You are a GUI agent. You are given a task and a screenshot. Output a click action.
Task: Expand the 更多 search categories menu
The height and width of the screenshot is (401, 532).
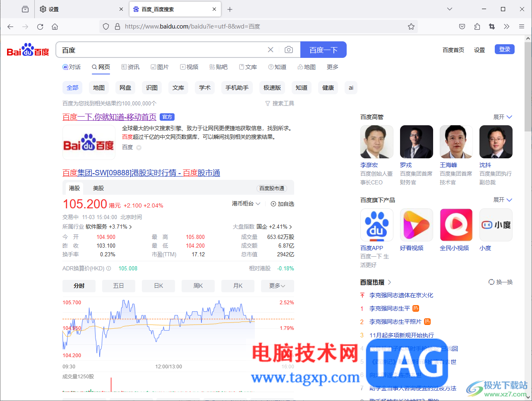point(333,67)
